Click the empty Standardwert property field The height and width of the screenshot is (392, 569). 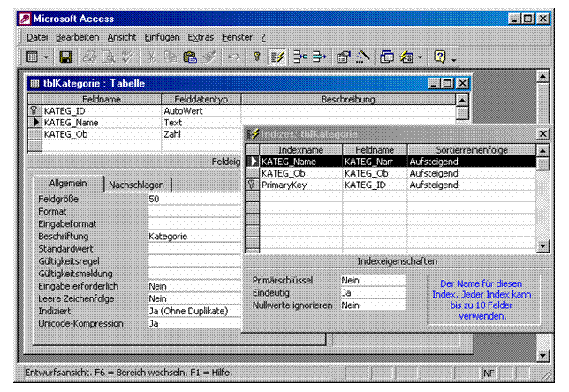click(x=194, y=249)
